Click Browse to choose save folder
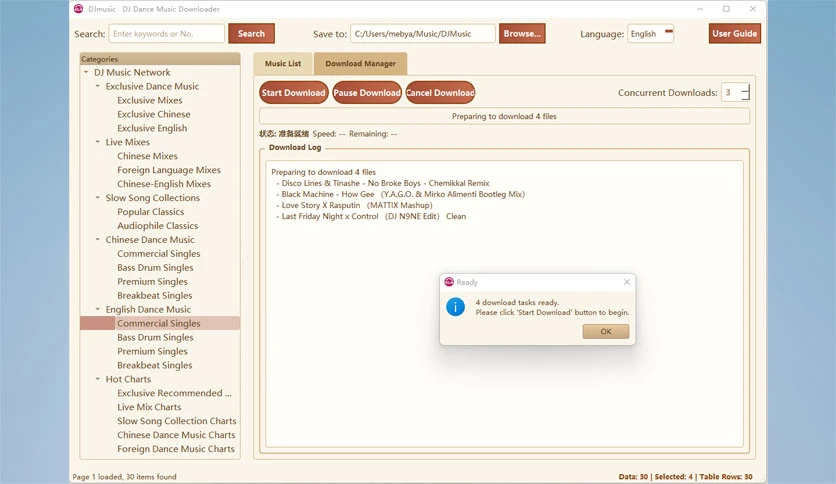The width and height of the screenshot is (836, 484). (x=522, y=34)
